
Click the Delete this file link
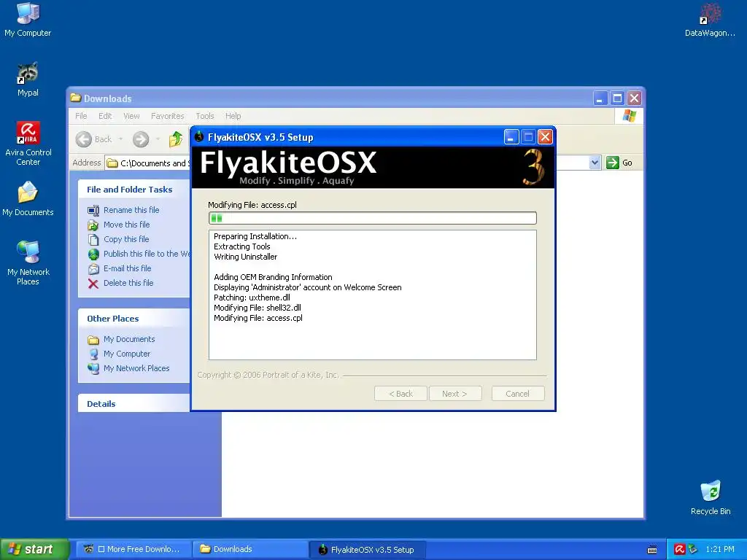pyautogui.click(x=128, y=283)
